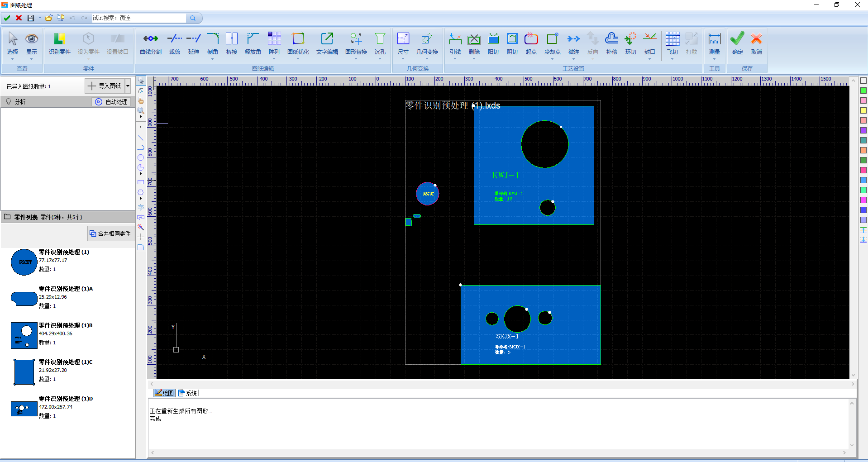The image size is (868, 462).
Task: Open the 显示 dropdown arrow
Action: tap(32, 59)
